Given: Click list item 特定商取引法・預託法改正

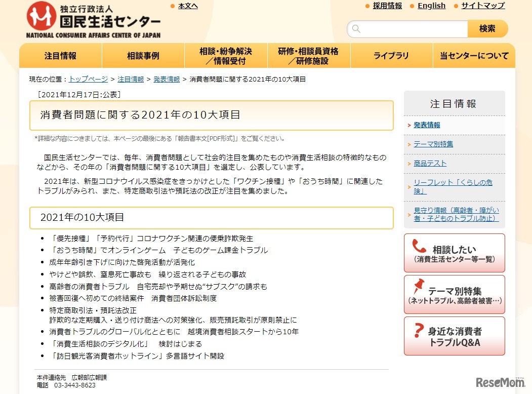Looking at the screenshot, I should 173,316.
